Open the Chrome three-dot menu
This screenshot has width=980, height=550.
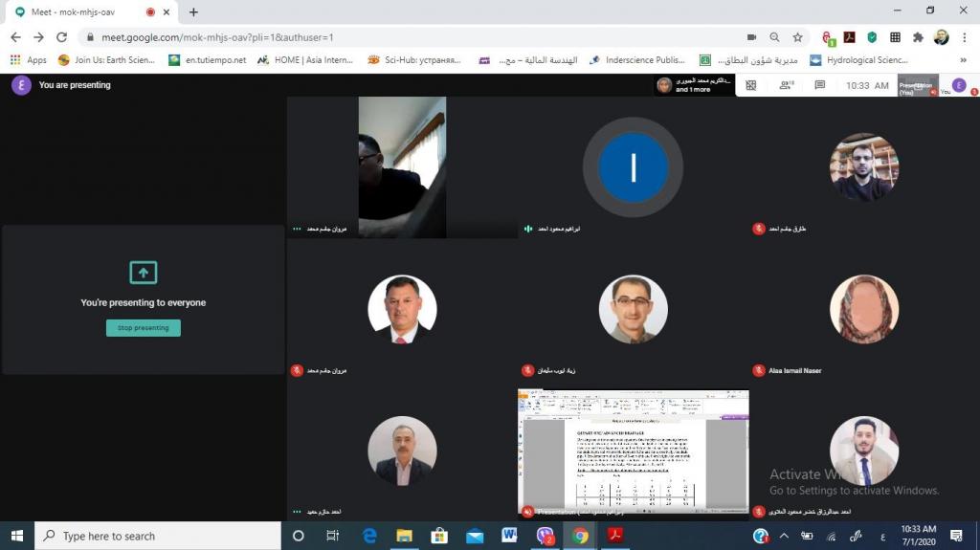[965, 37]
